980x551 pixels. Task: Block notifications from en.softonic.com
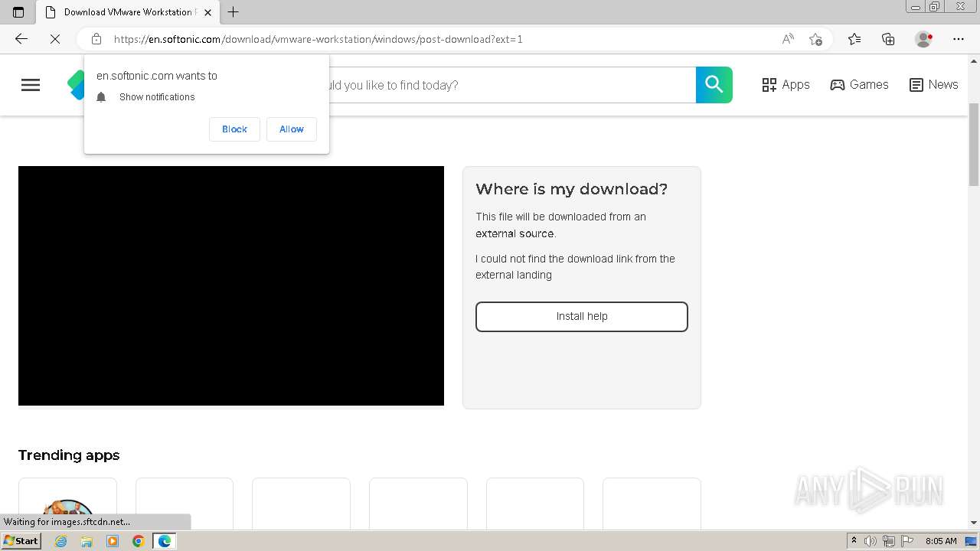(x=234, y=129)
